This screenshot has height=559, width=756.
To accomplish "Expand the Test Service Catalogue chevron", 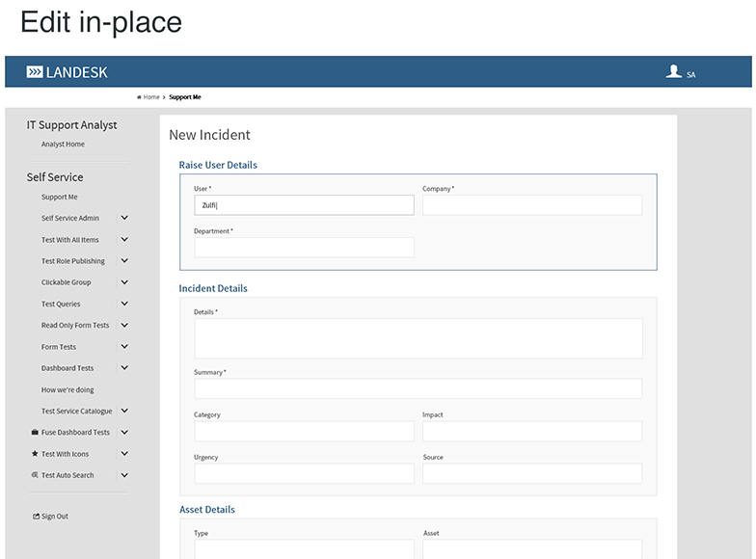I will tap(124, 411).
